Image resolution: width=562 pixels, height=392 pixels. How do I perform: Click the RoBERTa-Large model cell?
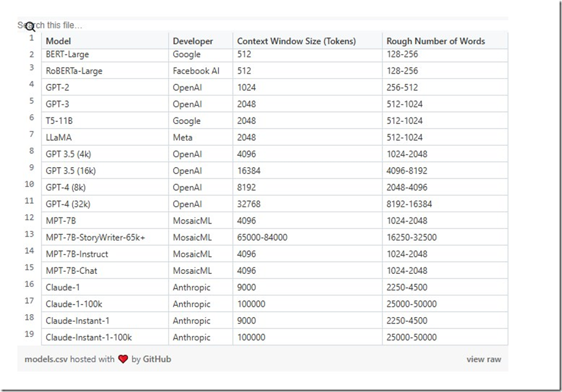pos(74,71)
